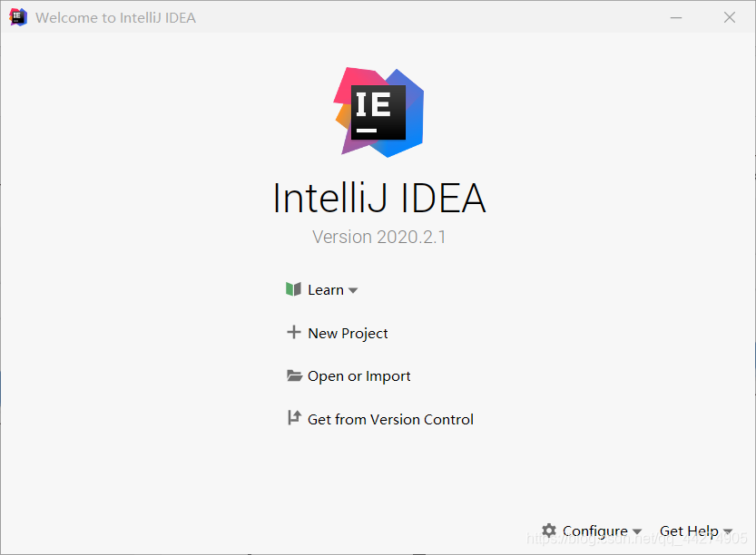Image resolution: width=756 pixels, height=555 pixels.
Task: Click the folder icon beside Open or Import
Action: coord(293,375)
